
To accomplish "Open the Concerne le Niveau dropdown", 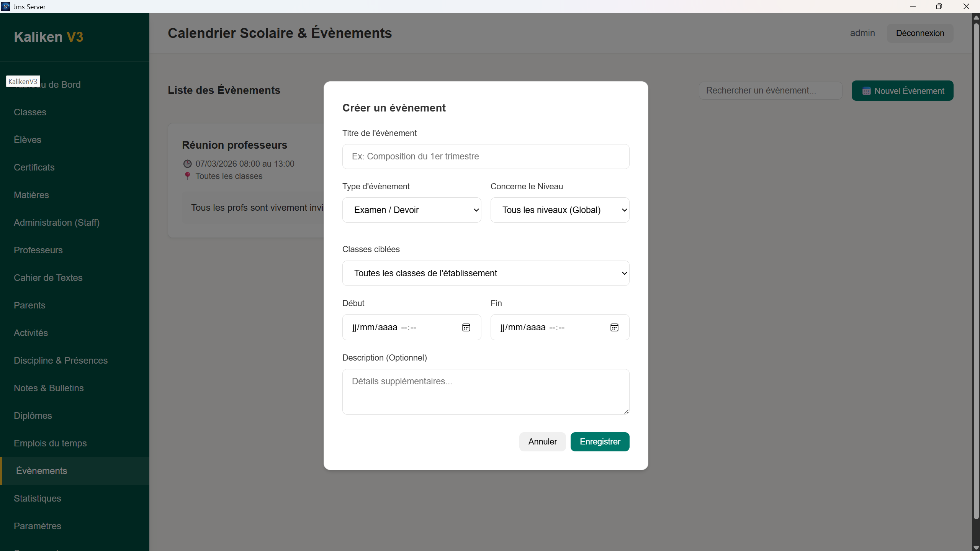I will (560, 210).
